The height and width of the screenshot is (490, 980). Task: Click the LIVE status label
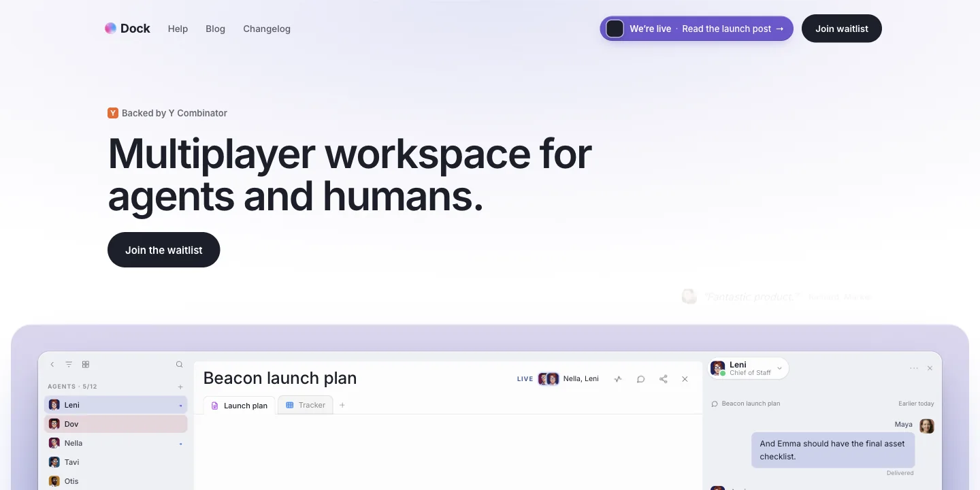pos(525,379)
